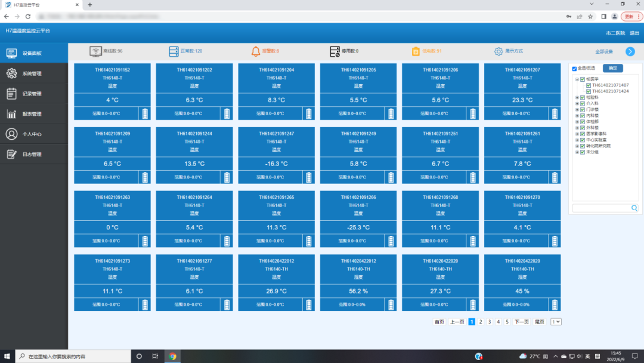The width and height of the screenshot is (644, 363).
Task: Click the Windows taskbar search box
Action: pos(72,356)
